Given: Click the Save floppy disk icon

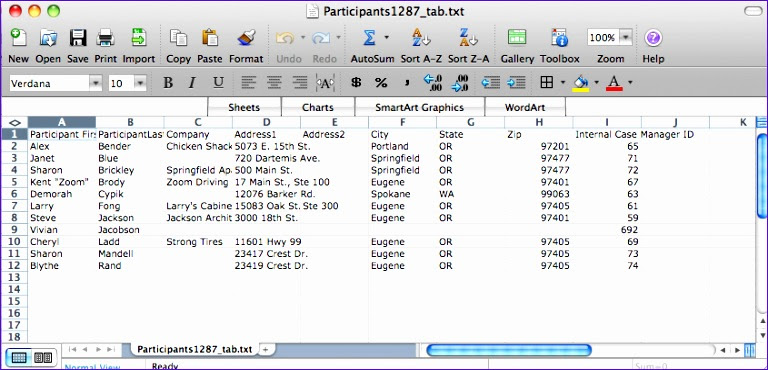Looking at the screenshot, I should [77, 38].
